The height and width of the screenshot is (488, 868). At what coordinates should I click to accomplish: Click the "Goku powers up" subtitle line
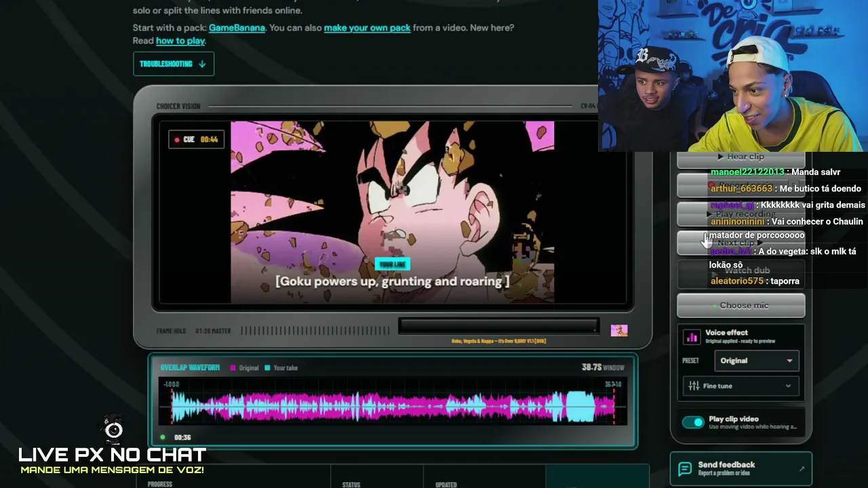pyautogui.click(x=393, y=281)
